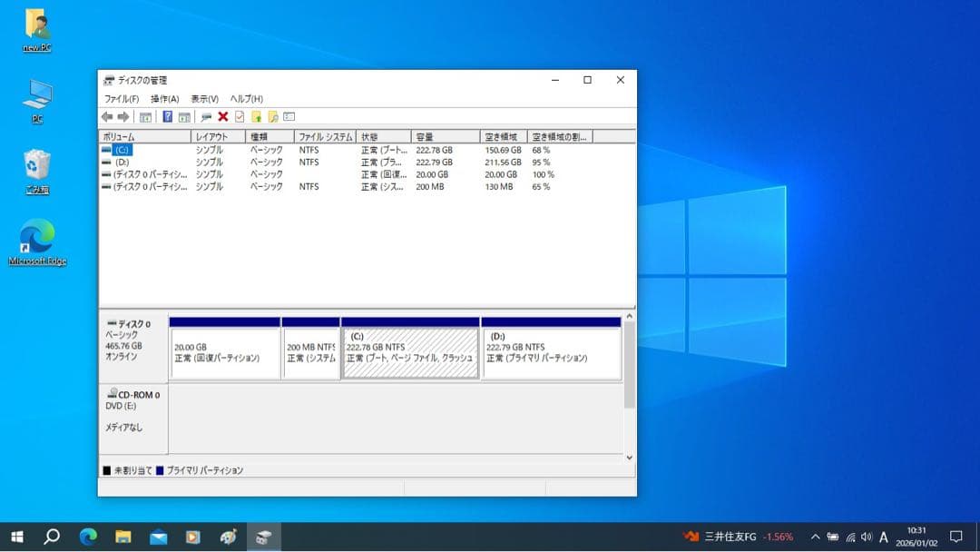This screenshot has width=980, height=552.
Task: Expand the 操作(A) menu
Action: (163, 98)
